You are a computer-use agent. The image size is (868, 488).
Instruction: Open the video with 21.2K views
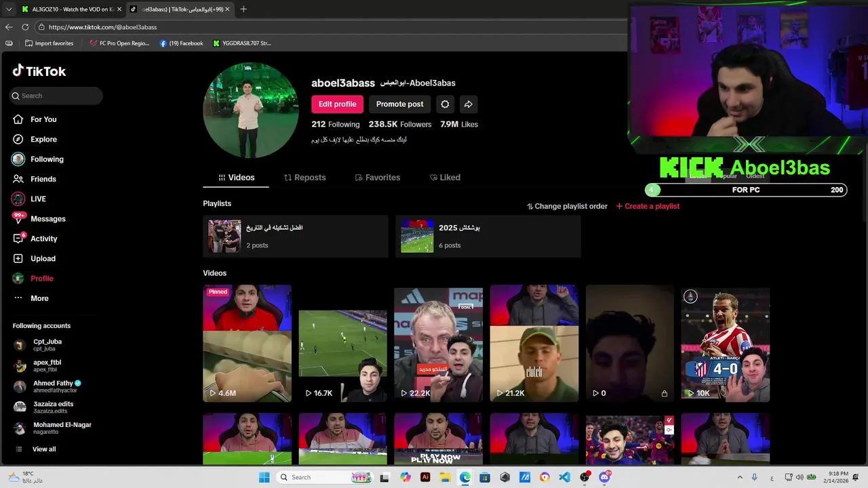[x=534, y=344]
